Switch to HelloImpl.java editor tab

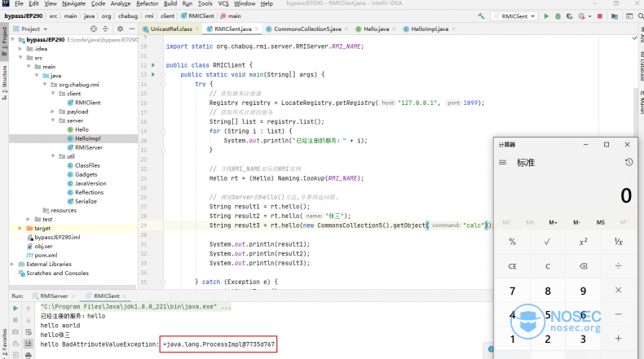click(430, 28)
